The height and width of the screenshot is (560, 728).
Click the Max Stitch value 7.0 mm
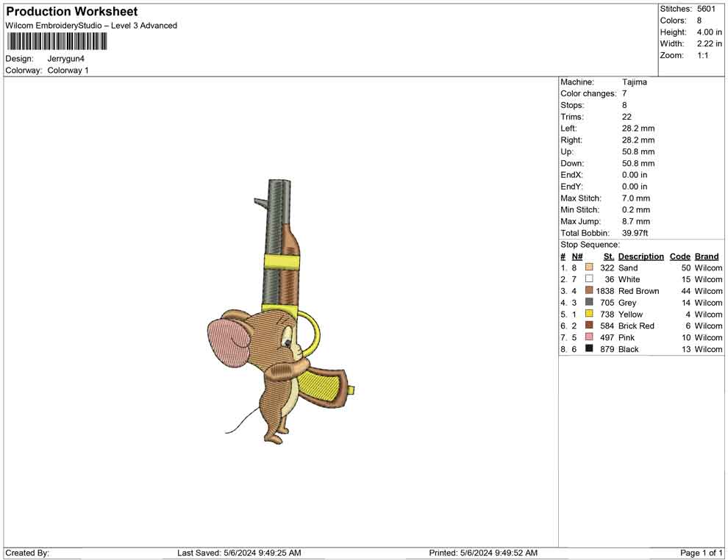[x=636, y=198]
